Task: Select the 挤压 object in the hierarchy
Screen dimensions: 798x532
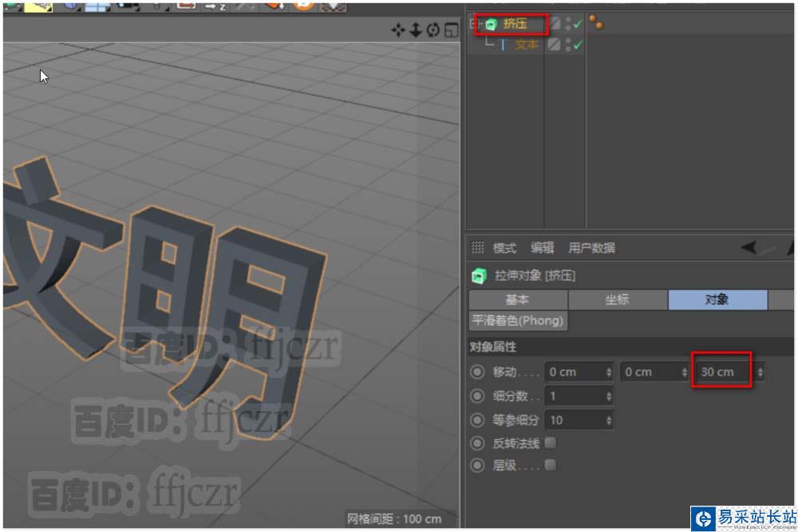Action: [515, 24]
